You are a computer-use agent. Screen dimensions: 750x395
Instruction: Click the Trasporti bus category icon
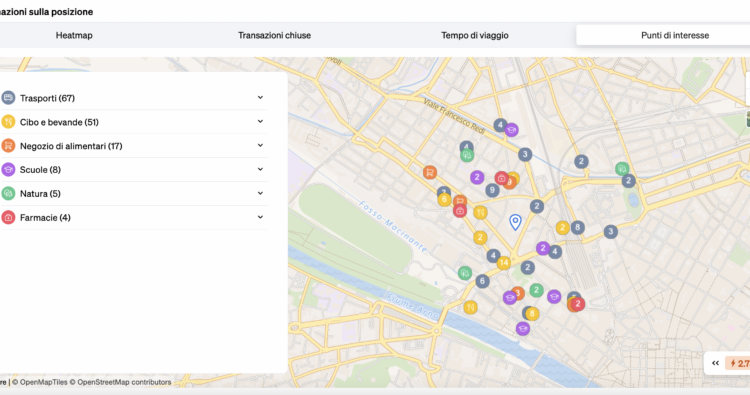click(x=8, y=98)
